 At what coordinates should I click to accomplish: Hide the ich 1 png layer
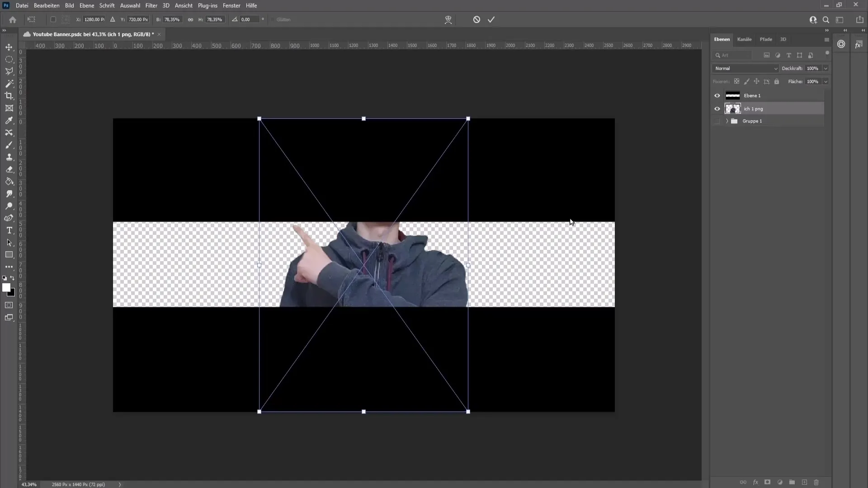pos(717,109)
